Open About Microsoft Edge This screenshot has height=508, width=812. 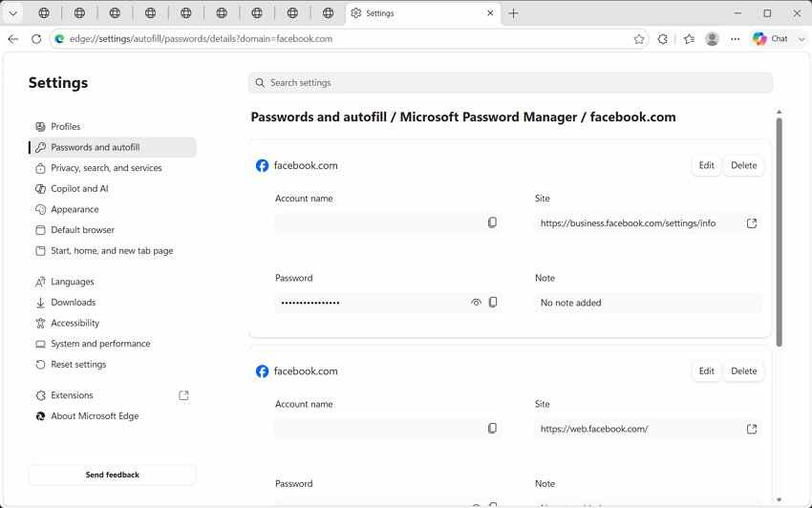pos(113,415)
